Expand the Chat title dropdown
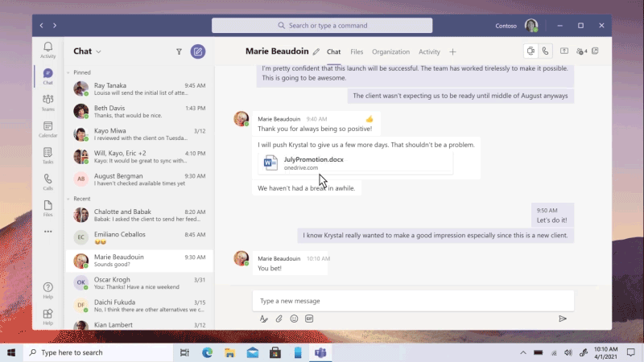 click(x=99, y=51)
